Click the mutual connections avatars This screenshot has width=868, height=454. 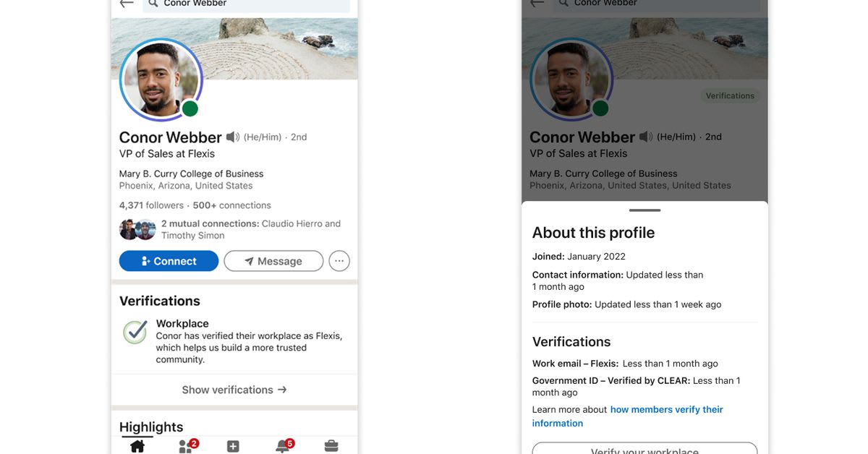[137, 229]
